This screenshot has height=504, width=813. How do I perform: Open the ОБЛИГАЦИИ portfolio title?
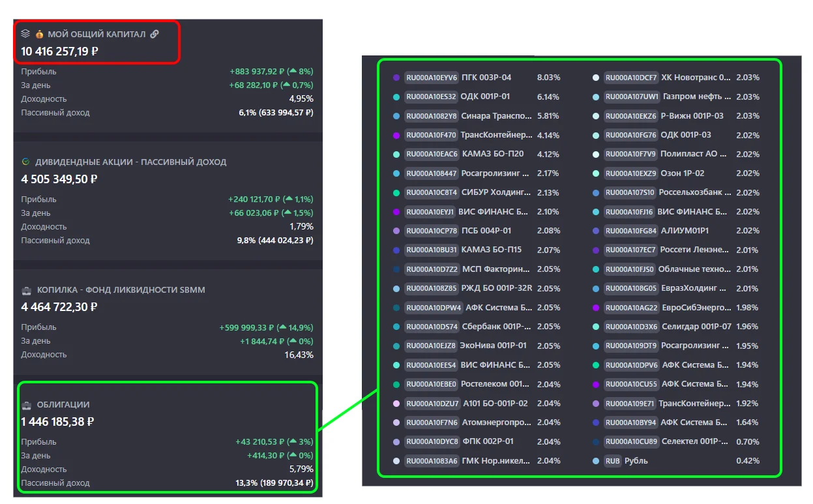(x=63, y=405)
